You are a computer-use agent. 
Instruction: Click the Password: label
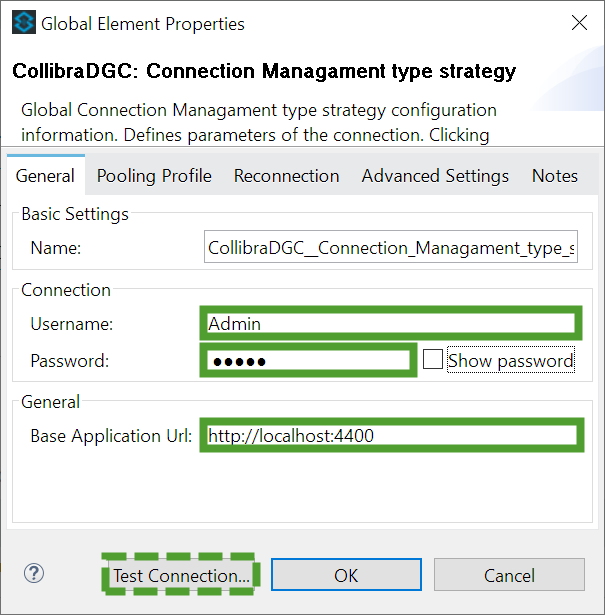tap(70, 361)
